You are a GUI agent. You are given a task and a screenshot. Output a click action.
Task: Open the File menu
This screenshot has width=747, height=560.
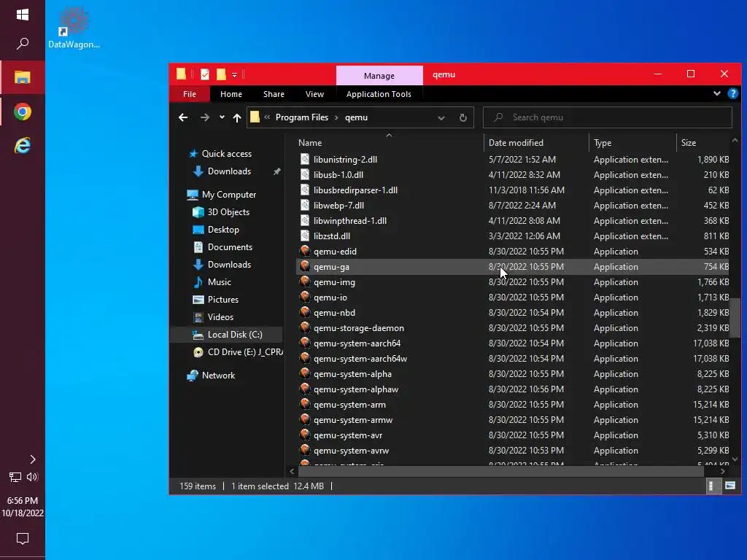[190, 94]
